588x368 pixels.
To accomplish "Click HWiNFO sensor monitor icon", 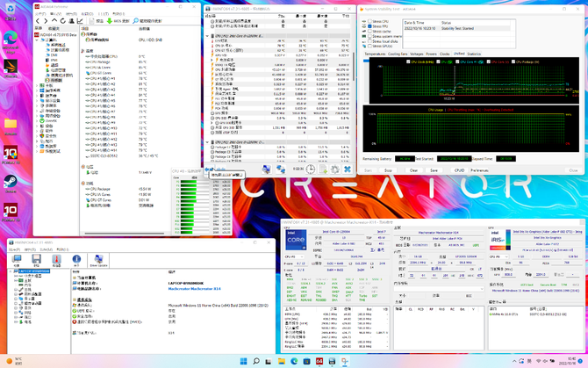I will pyautogui.click(x=267, y=170).
